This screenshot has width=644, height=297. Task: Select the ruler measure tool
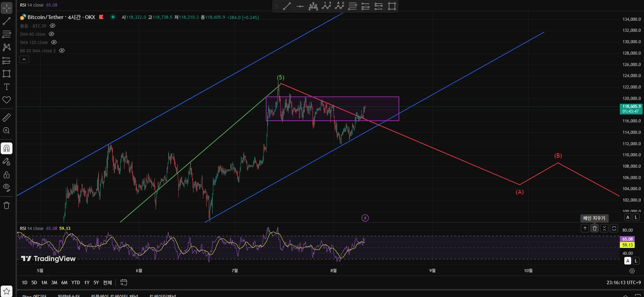click(x=7, y=118)
